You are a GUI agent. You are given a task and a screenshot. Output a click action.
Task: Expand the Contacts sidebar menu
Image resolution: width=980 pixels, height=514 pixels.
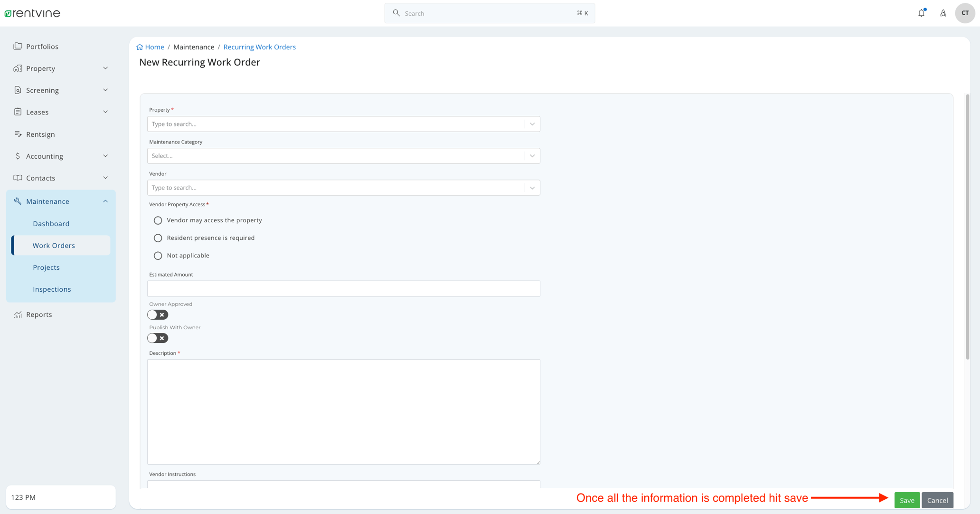(40, 178)
